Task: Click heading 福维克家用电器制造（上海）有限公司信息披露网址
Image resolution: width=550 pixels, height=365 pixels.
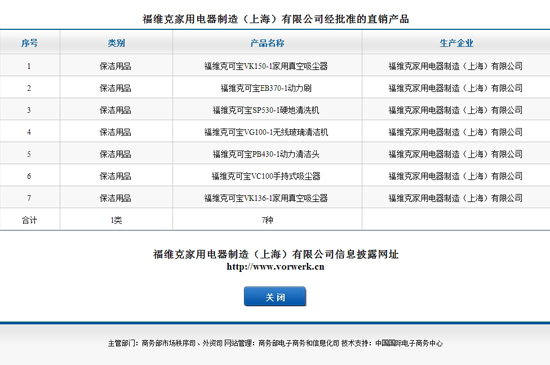Action: click(276, 254)
